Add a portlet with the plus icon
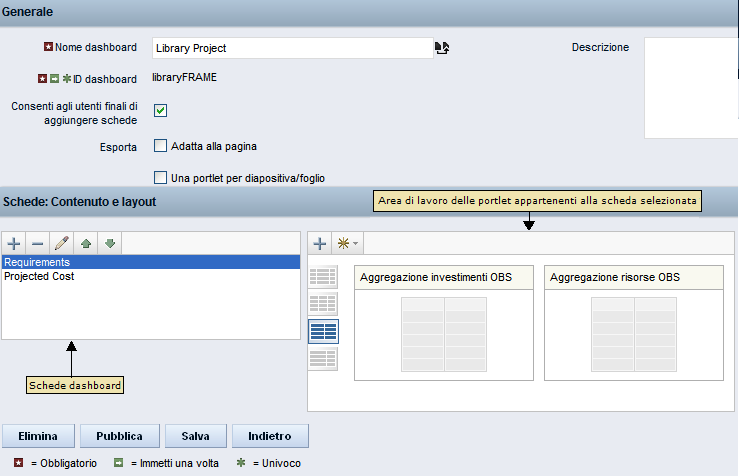Screen dimensions: 739x476 click(320, 244)
